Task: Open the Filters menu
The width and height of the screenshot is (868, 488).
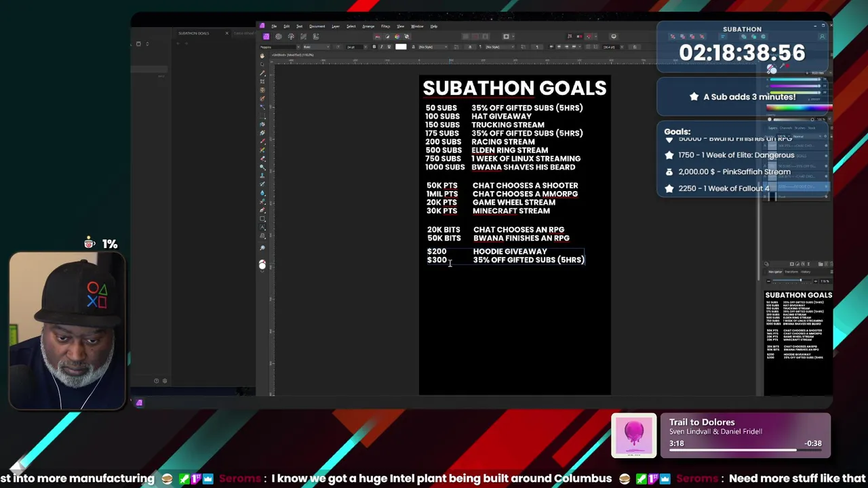Action: pyautogui.click(x=385, y=26)
